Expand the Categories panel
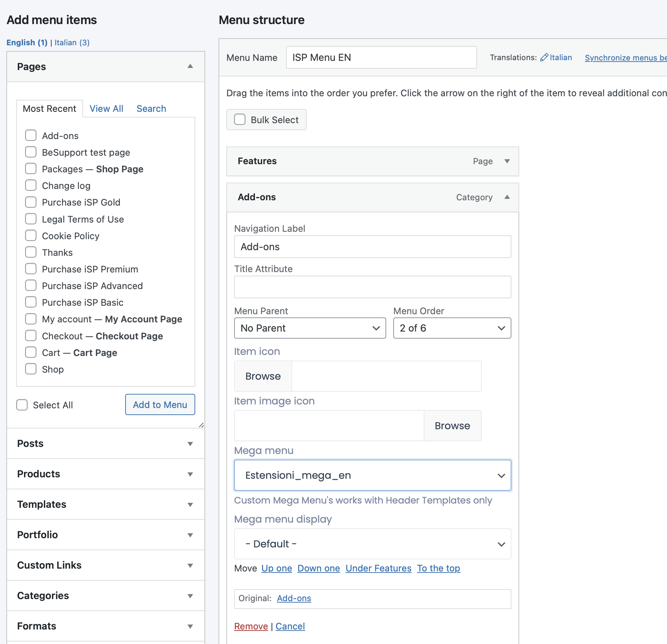The image size is (667, 644). (190, 596)
